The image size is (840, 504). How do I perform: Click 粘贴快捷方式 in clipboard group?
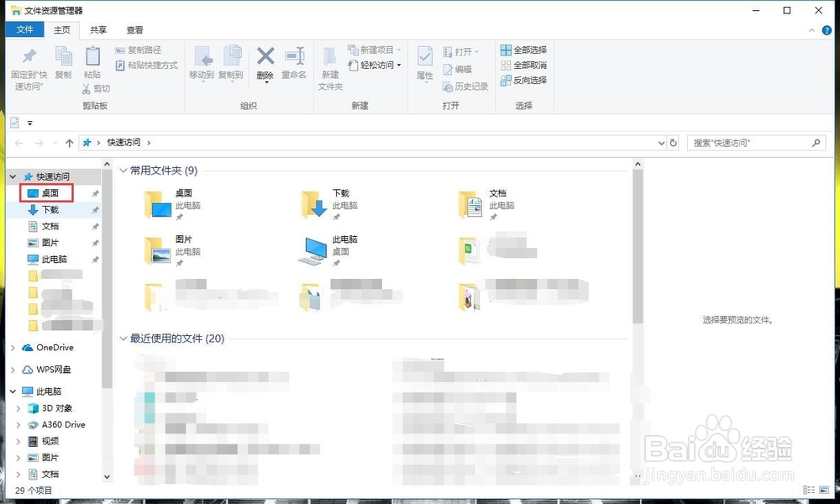[x=146, y=66]
